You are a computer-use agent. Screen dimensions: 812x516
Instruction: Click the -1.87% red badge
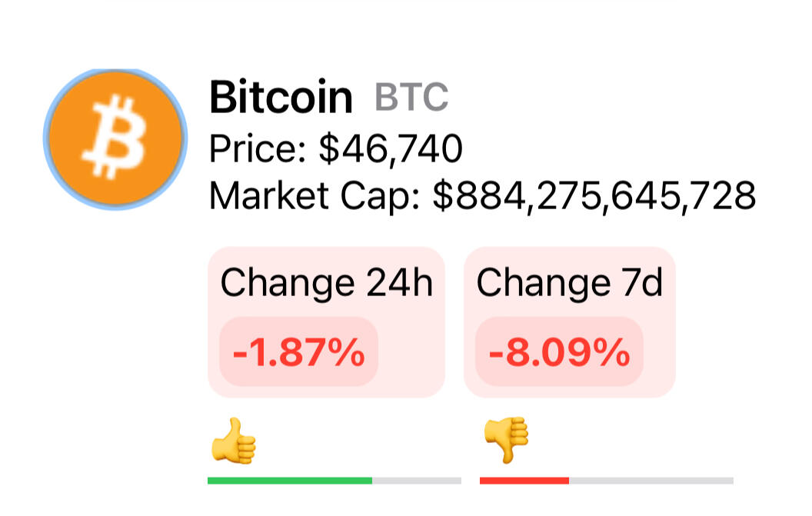pos(299,351)
